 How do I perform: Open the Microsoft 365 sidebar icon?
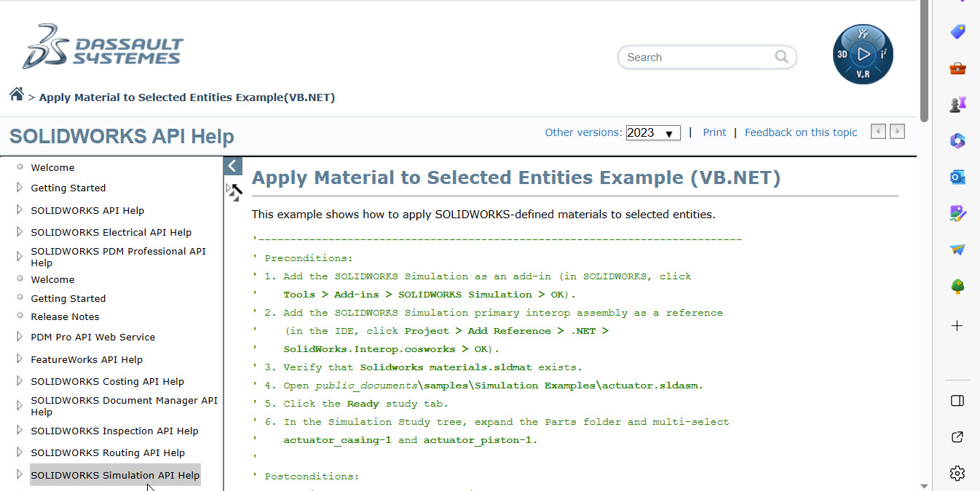957,140
